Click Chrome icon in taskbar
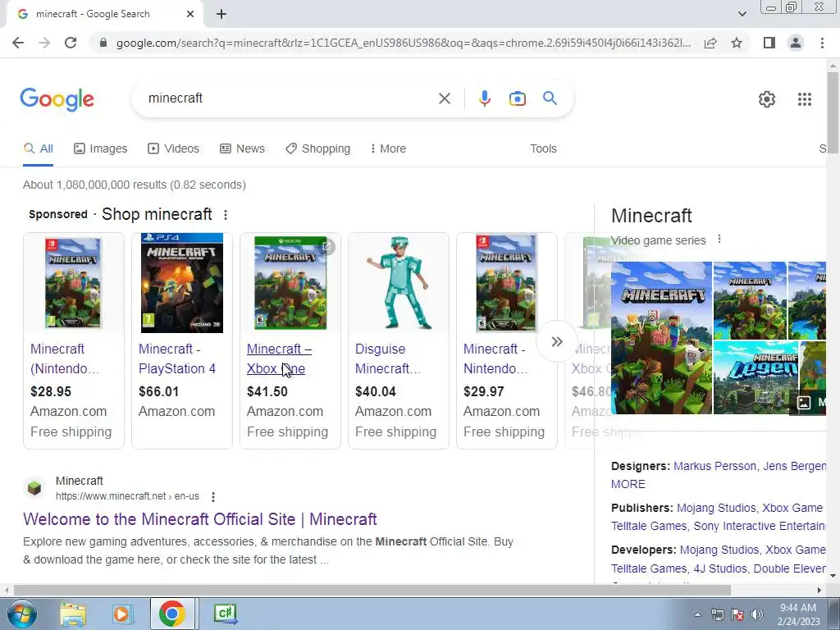Screen dimensions: 840x630 [172, 614]
